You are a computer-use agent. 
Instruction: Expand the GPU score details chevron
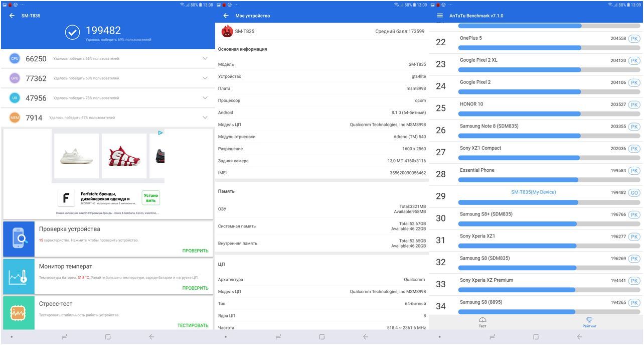[x=205, y=78]
